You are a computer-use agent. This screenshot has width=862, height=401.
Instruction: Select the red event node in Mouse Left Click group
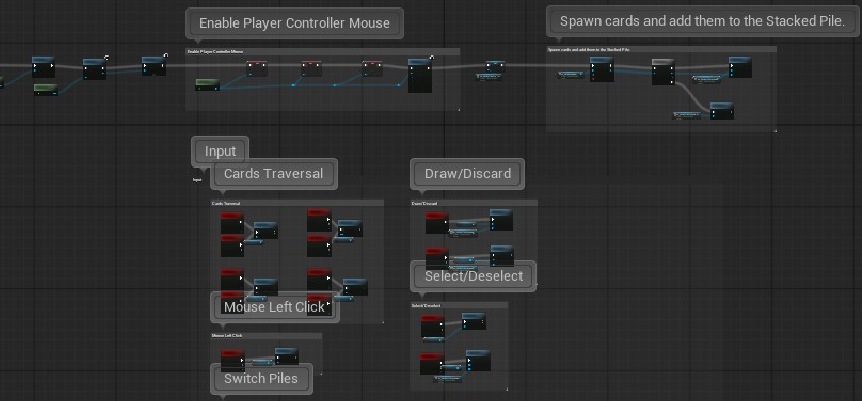(233, 360)
